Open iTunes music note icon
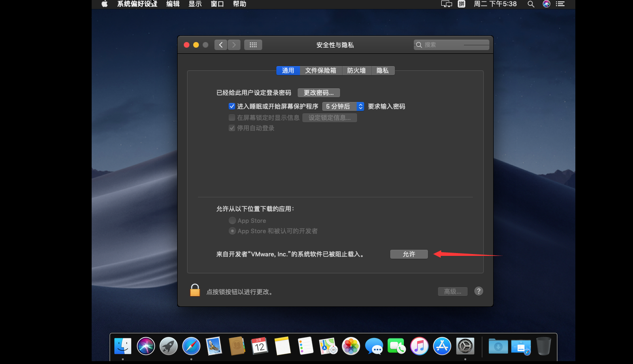 419,346
